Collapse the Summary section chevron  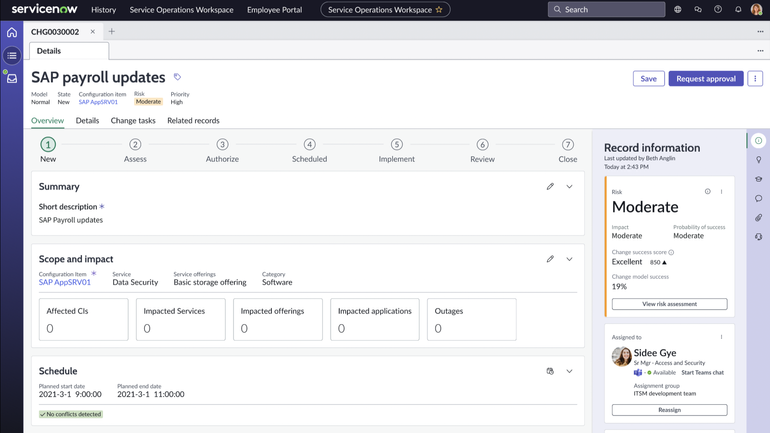coord(569,187)
